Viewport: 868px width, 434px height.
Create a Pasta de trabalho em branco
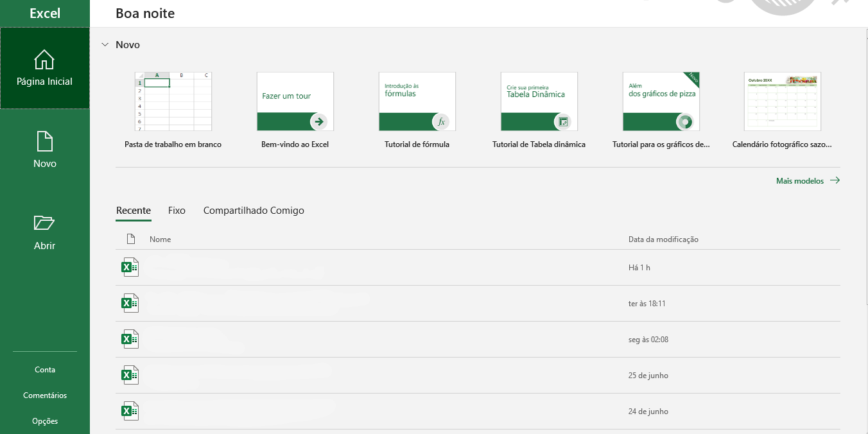click(x=173, y=101)
